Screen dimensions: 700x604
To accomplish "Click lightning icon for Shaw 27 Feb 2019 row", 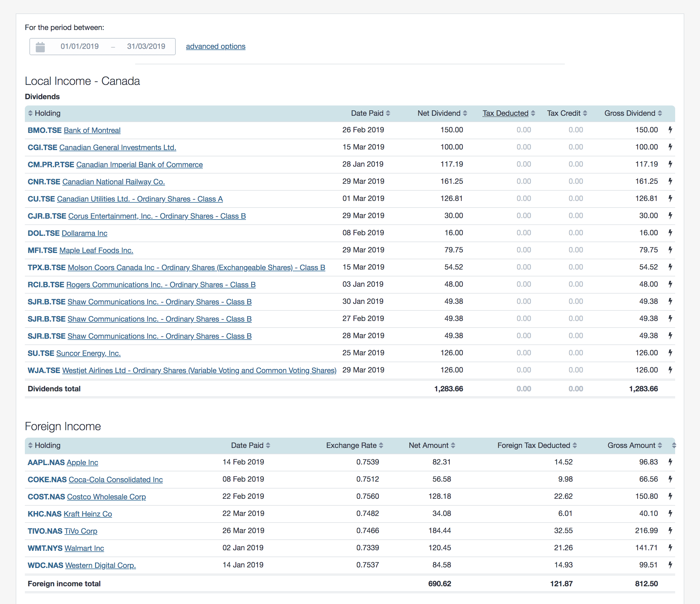I will pyautogui.click(x=670, y=318).
